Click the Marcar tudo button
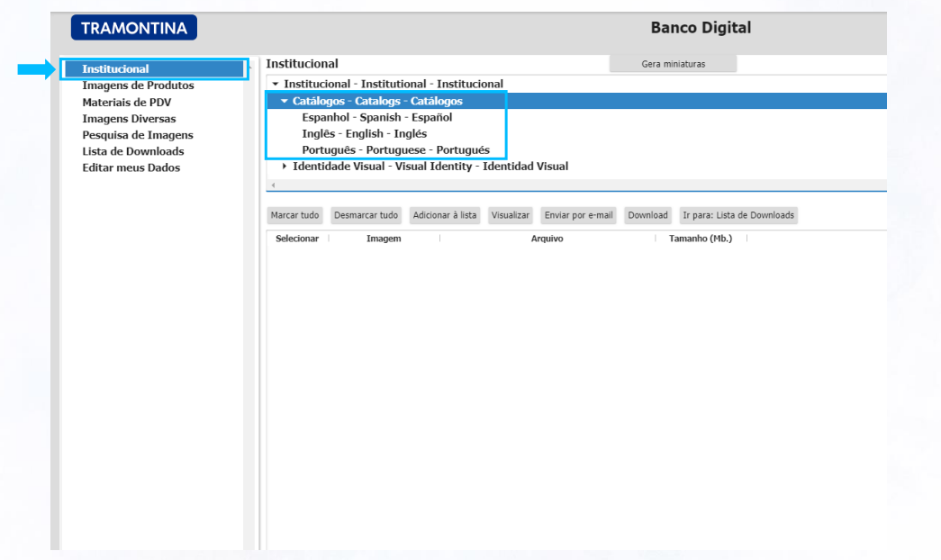Image resolution: width=941 pixels, height=560 pixels. click(x=294, y=215)
